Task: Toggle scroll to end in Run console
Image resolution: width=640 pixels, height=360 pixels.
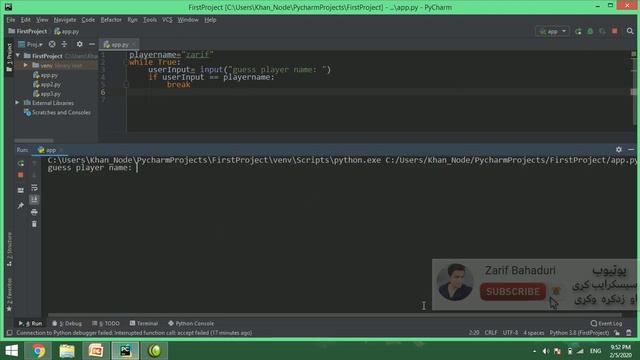Action: coord(34,200)
